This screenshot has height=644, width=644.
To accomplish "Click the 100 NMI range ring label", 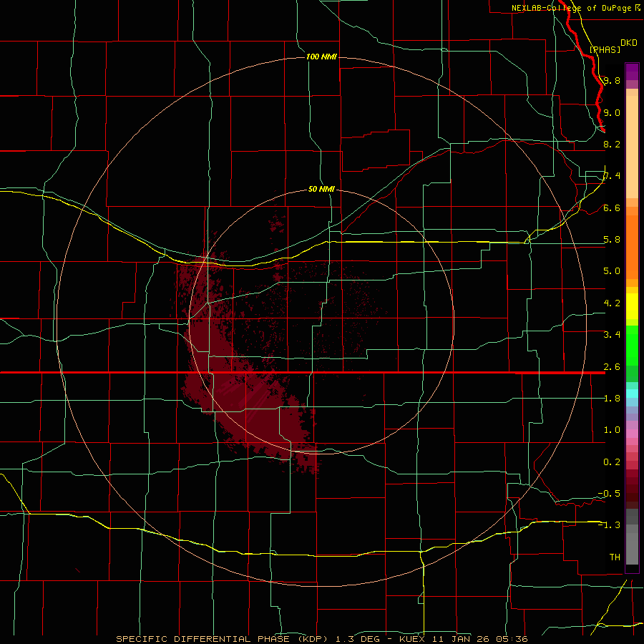I will click(x=321, y=57).
